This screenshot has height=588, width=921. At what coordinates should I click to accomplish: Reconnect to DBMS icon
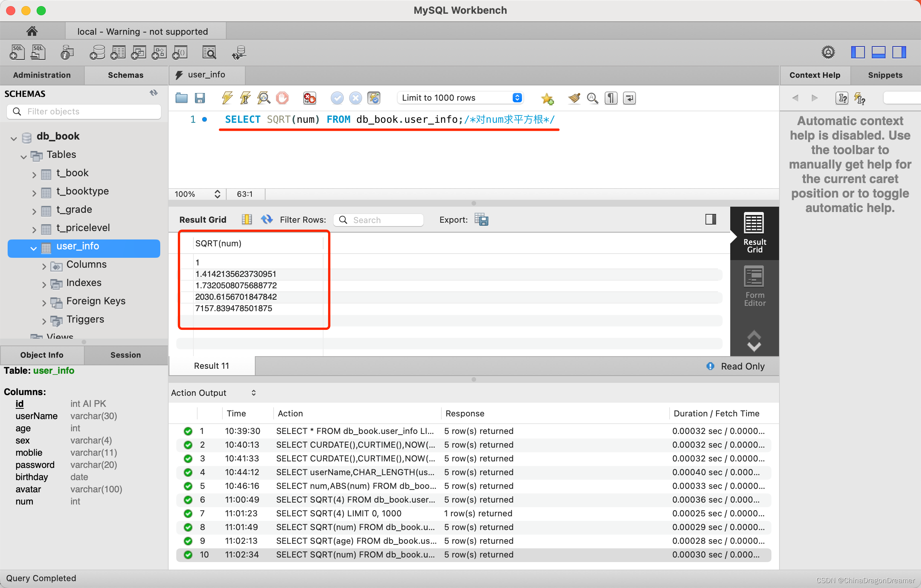pyautogui.click(x=239, y=52)
